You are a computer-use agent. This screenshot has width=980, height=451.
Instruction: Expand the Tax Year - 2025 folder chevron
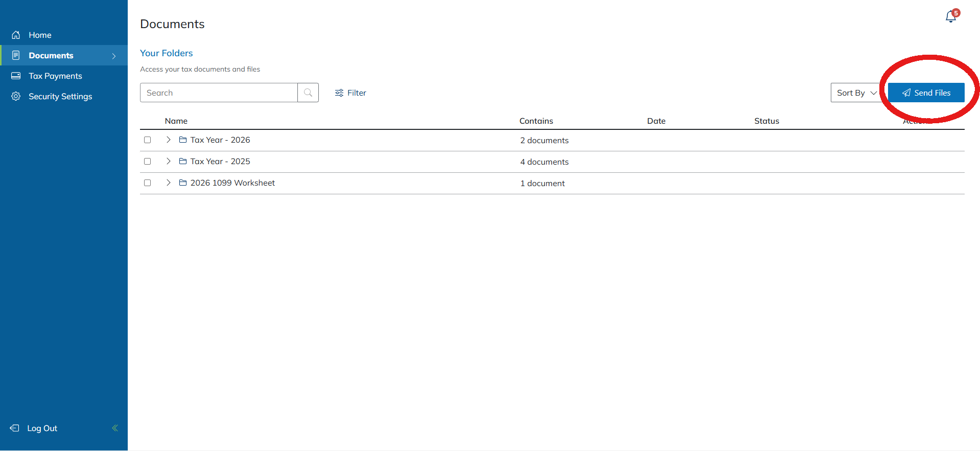(x=168, y=161)
